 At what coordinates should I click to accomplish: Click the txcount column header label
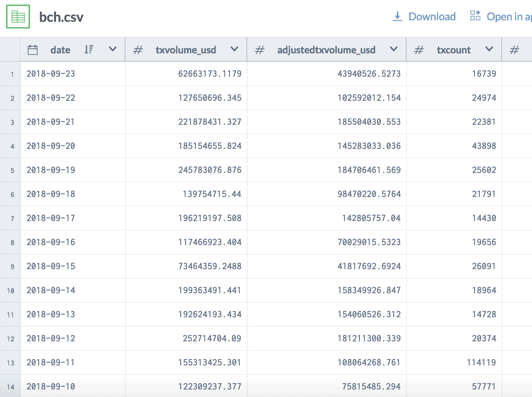454,50
